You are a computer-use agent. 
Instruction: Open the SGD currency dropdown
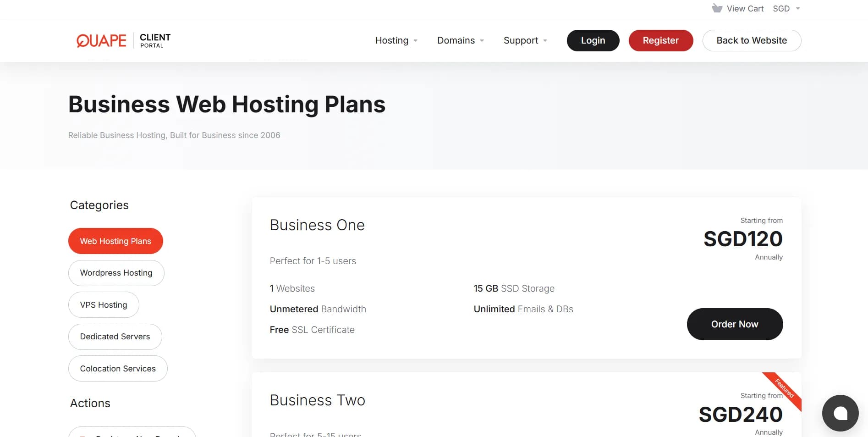(786, 9)
